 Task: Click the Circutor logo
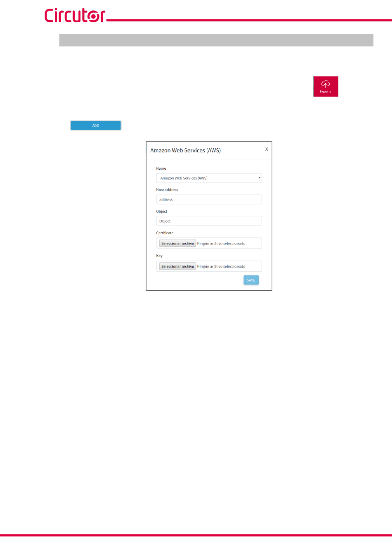pos(75,15)
